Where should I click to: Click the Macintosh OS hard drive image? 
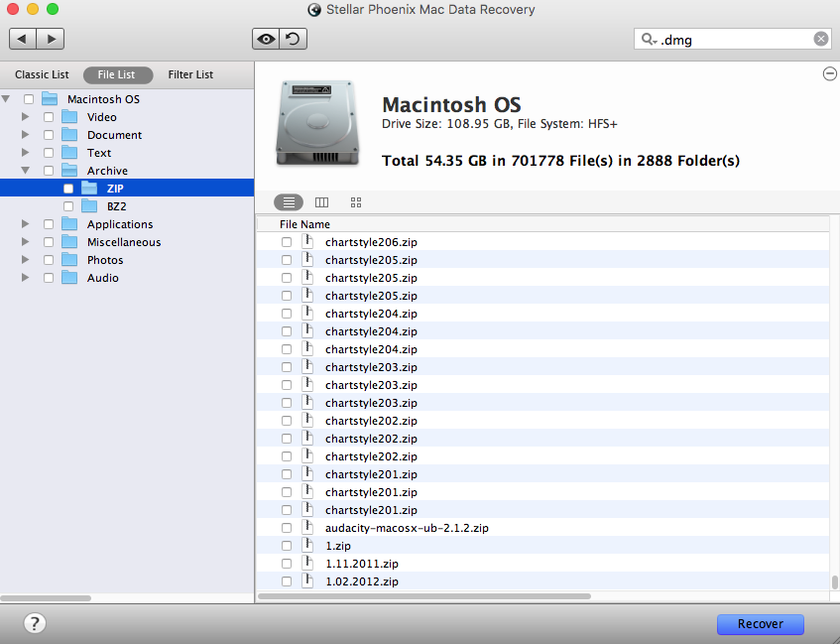[x=316, y=123]
